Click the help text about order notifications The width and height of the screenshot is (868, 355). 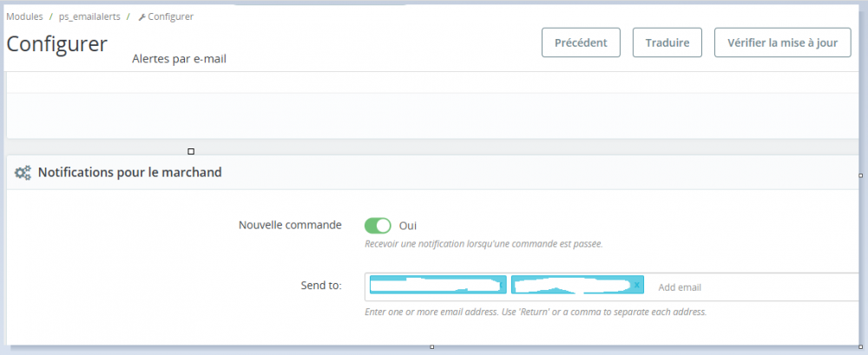(483, 244)
